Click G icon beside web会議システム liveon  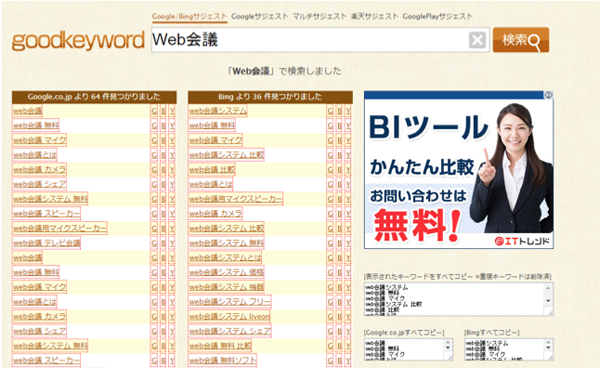pos(330,316)
